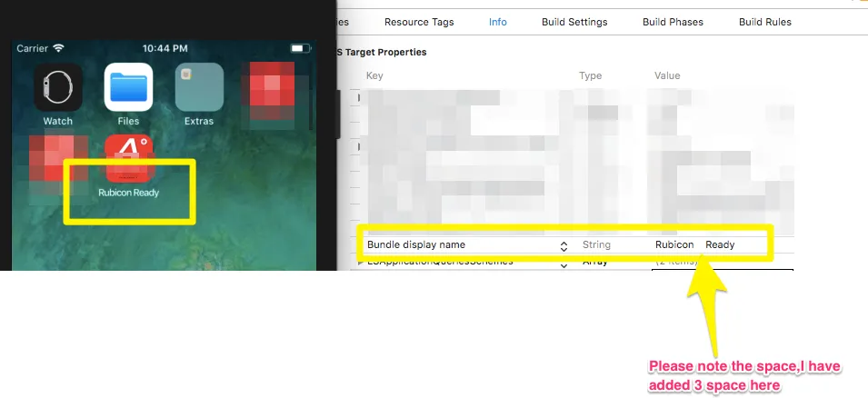This screenshot has width=868, height=398.
Task: Switch to the Resource Tags tab
Action: tap(419, 22)
